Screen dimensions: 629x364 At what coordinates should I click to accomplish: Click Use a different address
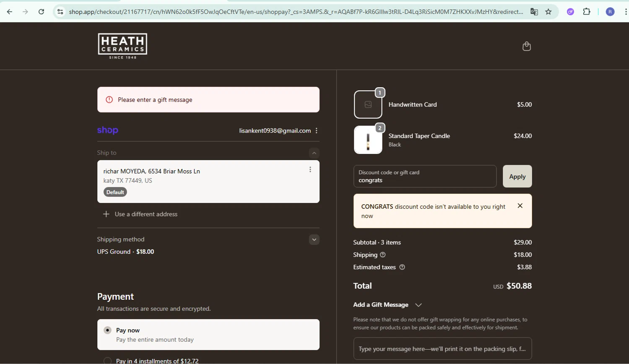point(146,214)
